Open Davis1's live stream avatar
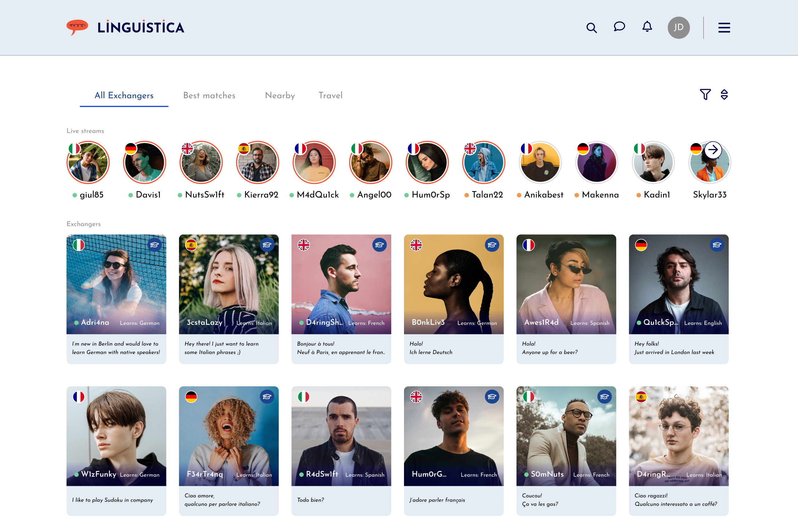This screenshot has width=798, height=532. (145, 162)
